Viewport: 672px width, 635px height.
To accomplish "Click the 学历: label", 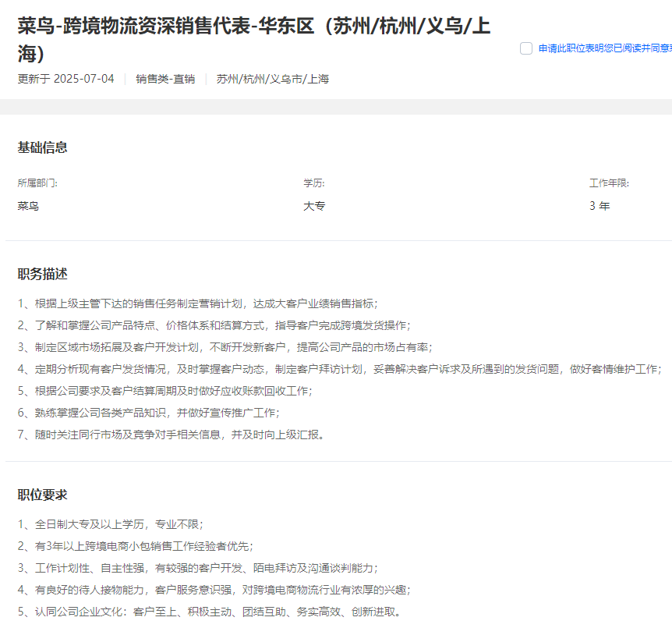I will (313, 183).
